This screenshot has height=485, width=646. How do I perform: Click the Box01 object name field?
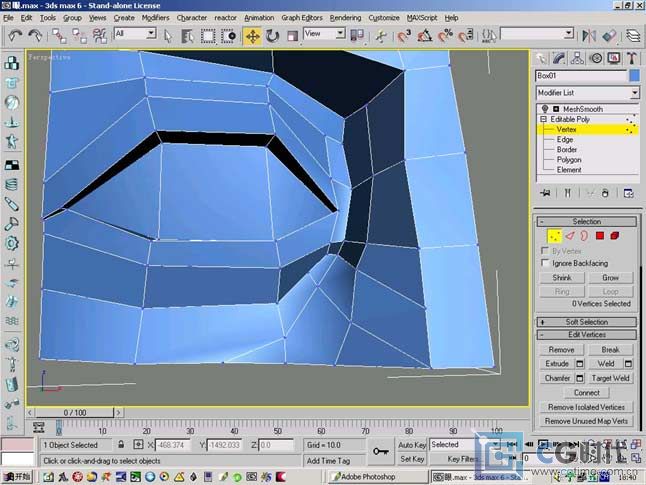581,76
